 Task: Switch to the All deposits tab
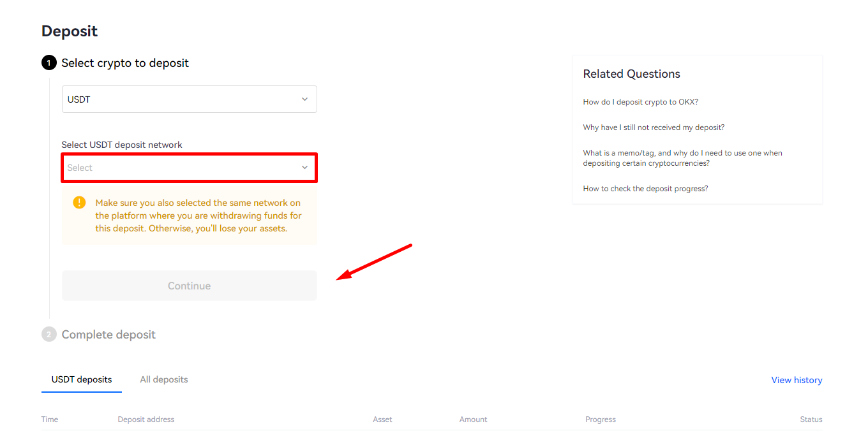(x=164, y=379)
